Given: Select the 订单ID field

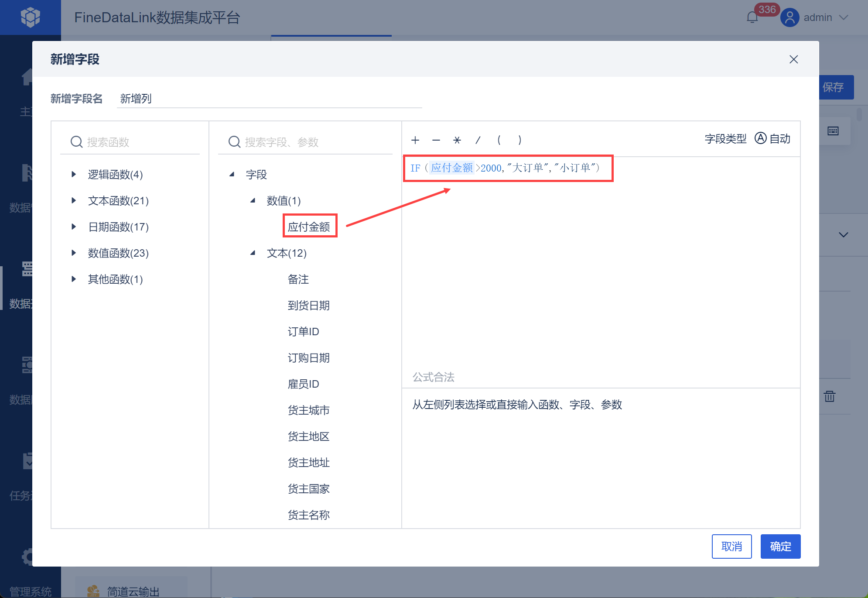Looking at the screenshot, I should 303,332.
